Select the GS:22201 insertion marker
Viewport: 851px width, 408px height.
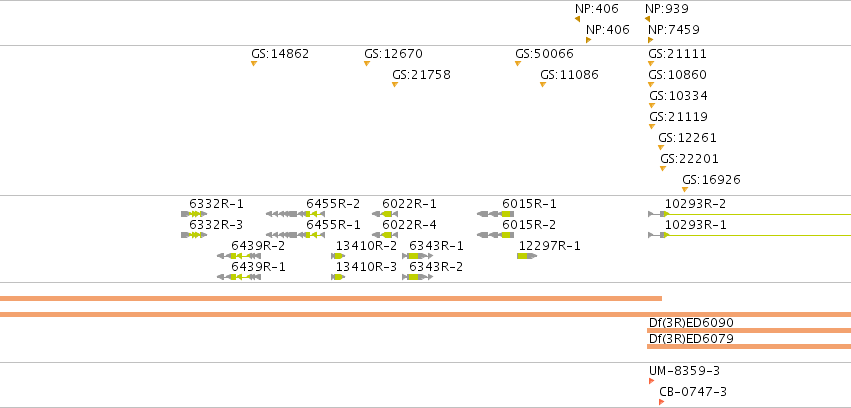663,169
